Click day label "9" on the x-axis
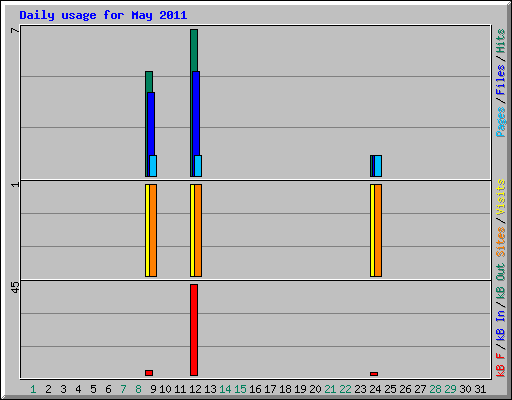The image size is (512, 400). click(x=153, y=389)
